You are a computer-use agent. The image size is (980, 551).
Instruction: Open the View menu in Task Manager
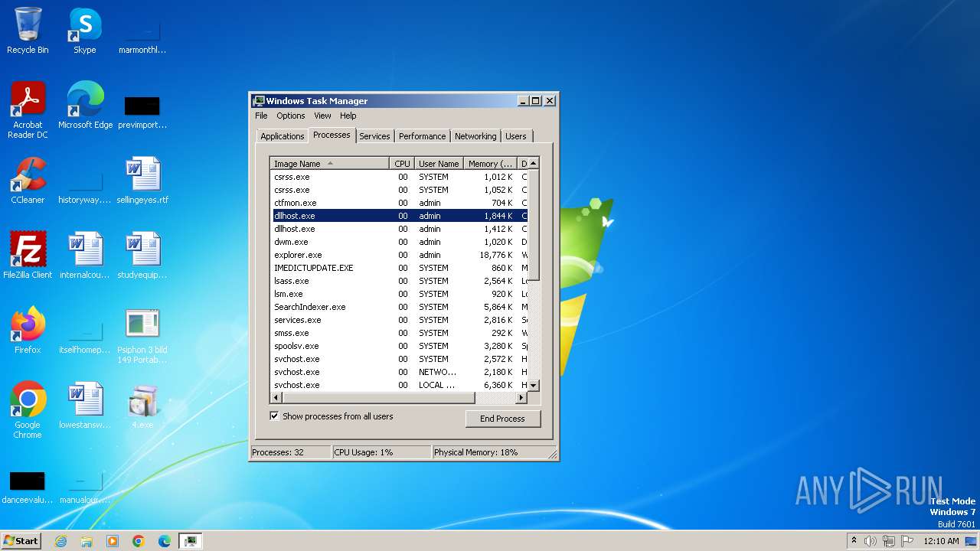pos(322,116)
